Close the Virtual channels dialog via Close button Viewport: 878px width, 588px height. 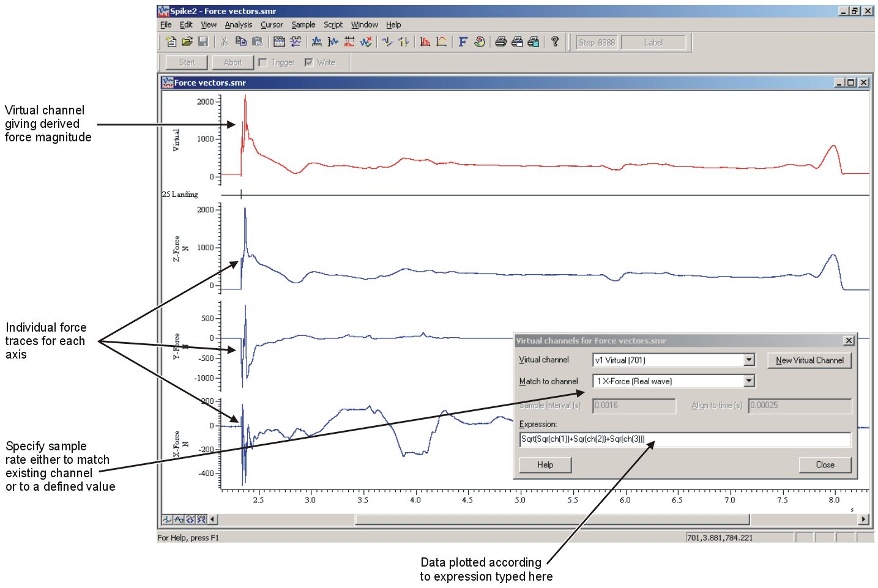click(x=825, y=464)
